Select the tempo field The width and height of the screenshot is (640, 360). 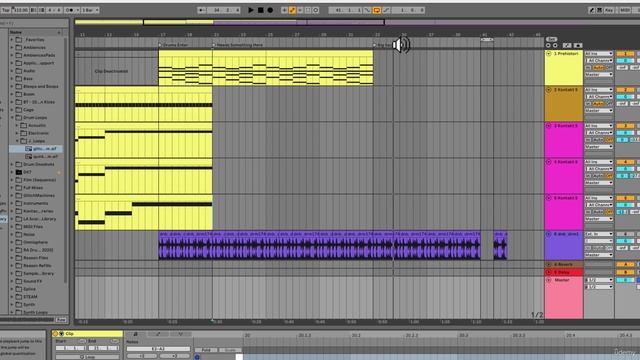pos(20,10)
